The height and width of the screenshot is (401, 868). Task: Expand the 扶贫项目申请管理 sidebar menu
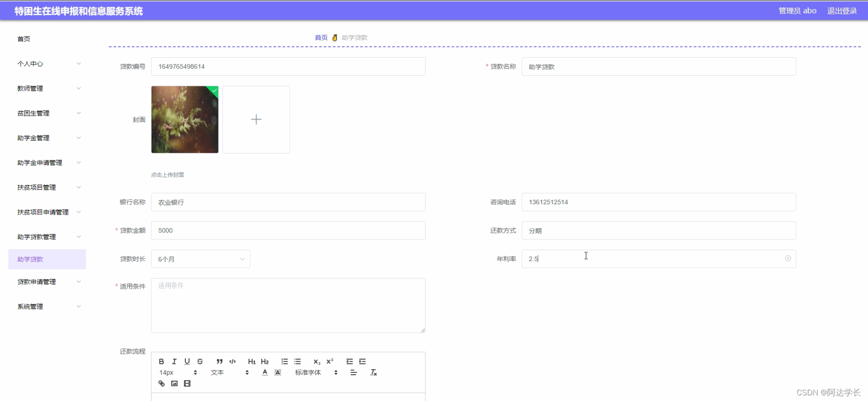click(47, 212)
